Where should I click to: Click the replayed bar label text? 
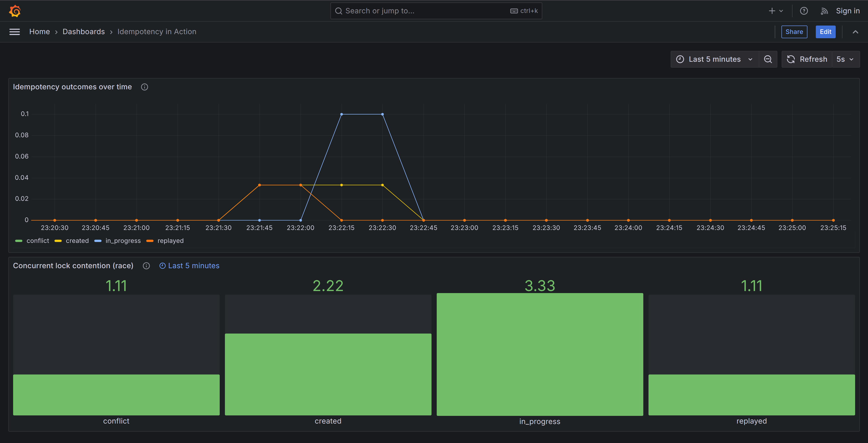pos(751,421)
